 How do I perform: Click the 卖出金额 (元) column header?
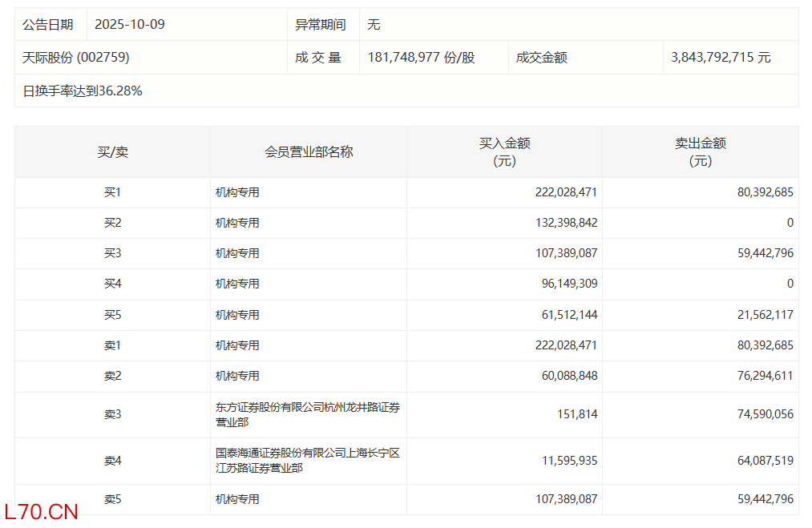[x=700, y=151]
